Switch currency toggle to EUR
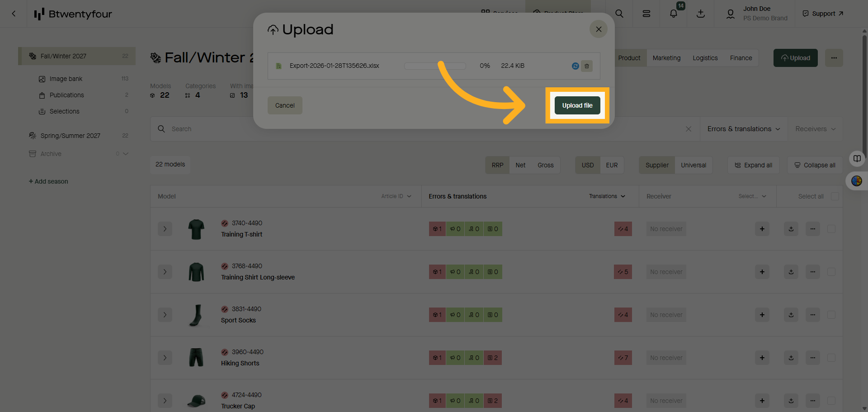 coord(611,165)
